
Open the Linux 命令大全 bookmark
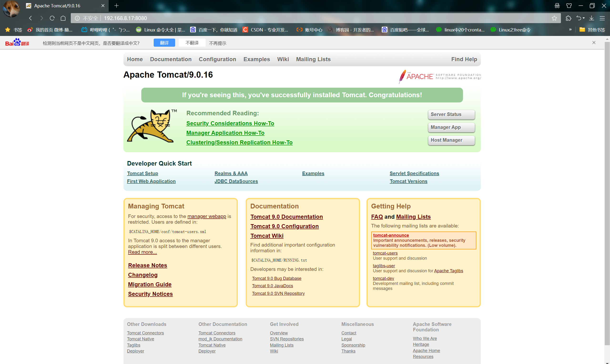[x=161, y=30]
